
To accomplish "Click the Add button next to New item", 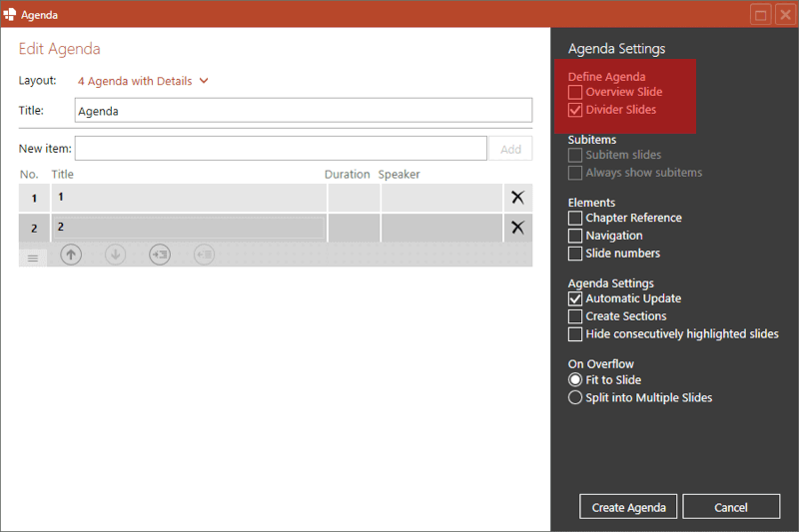I will tap(510, 149).
